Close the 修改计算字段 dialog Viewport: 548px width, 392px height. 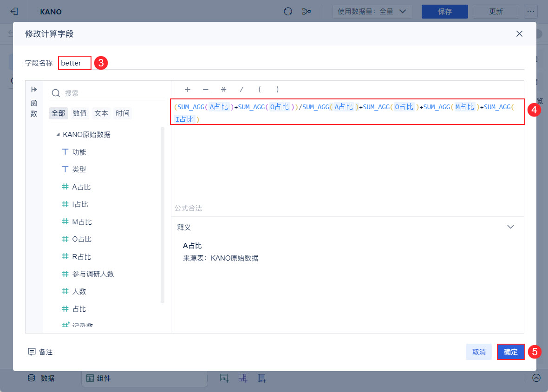519,33
